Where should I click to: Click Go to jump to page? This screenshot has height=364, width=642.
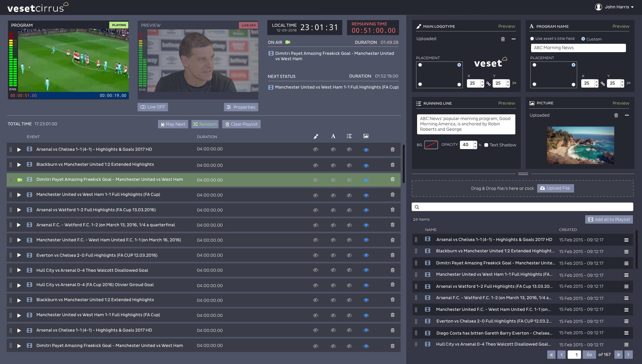[589, 355]
